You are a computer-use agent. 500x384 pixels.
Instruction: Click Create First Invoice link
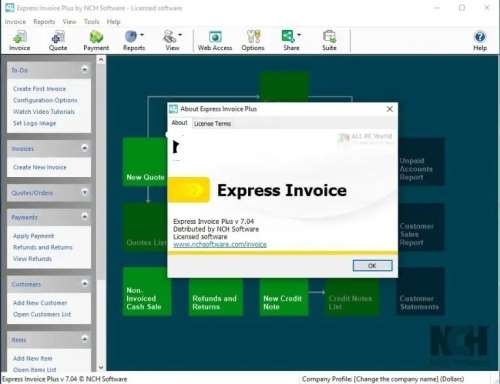tap(39, 89)
